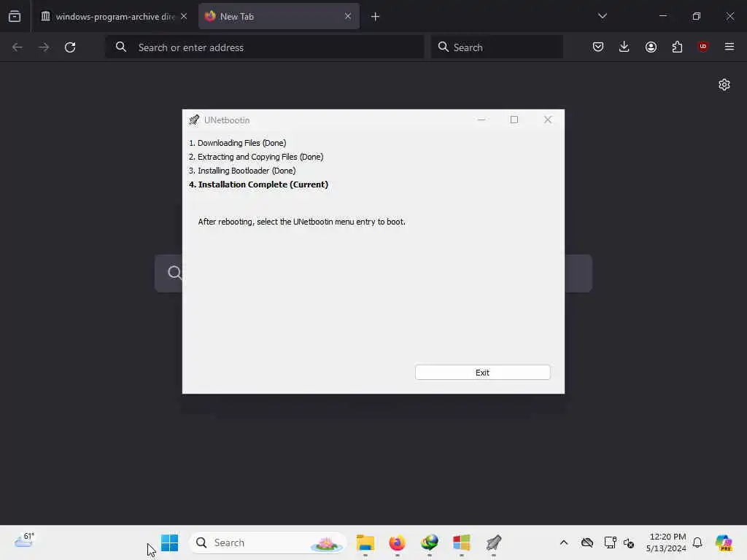Image resolution: width=747 pixels, height=560 pixels.
Task: Show hidden system tray icons
Action: (x=564, y=542)
